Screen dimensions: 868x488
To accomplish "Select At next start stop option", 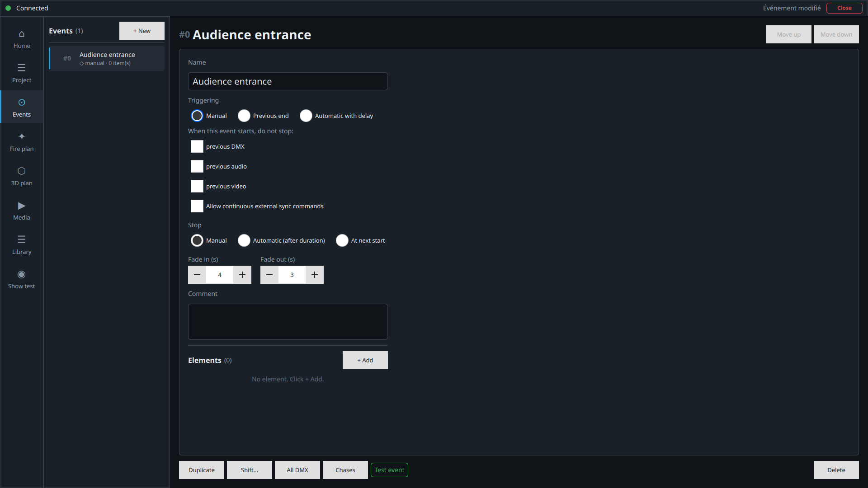I will click(x=342, y=240).
